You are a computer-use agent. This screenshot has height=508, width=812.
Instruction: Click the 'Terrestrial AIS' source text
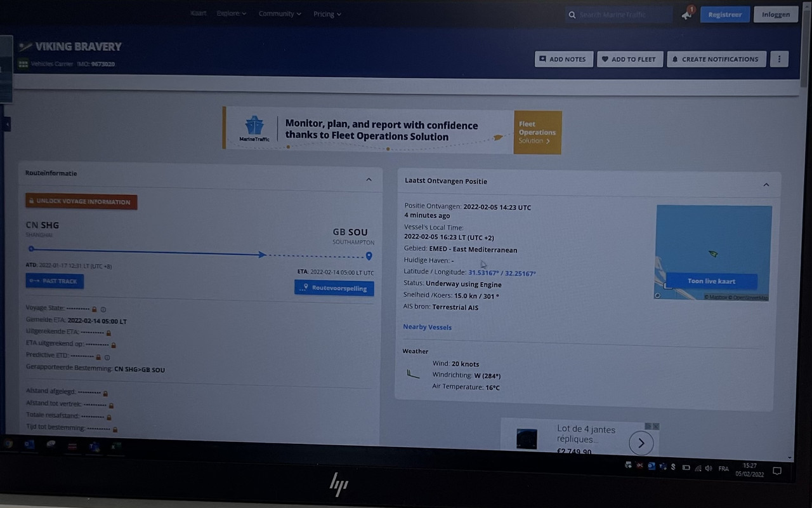coord(455,307)
